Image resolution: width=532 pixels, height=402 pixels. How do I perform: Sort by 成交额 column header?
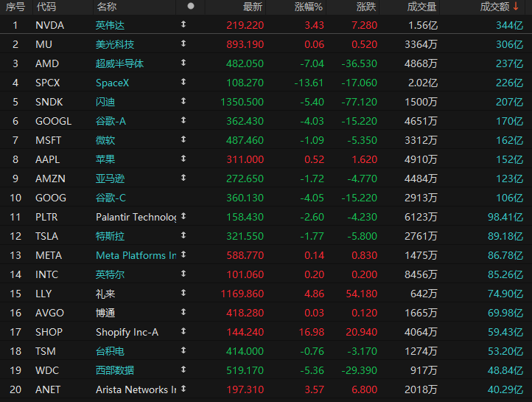coord(500,7)
